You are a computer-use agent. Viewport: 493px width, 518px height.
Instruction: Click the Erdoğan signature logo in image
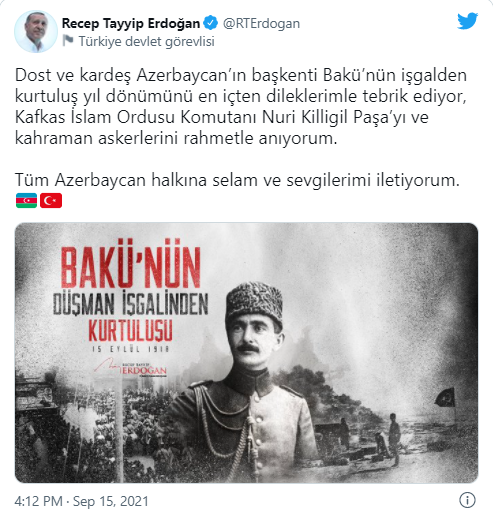130,367
